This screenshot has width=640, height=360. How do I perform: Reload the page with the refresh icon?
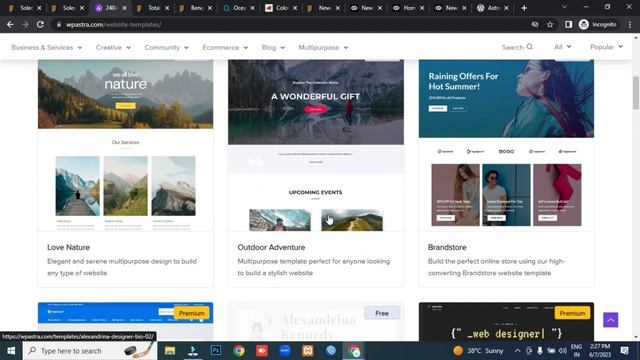[x=40, y=24]
